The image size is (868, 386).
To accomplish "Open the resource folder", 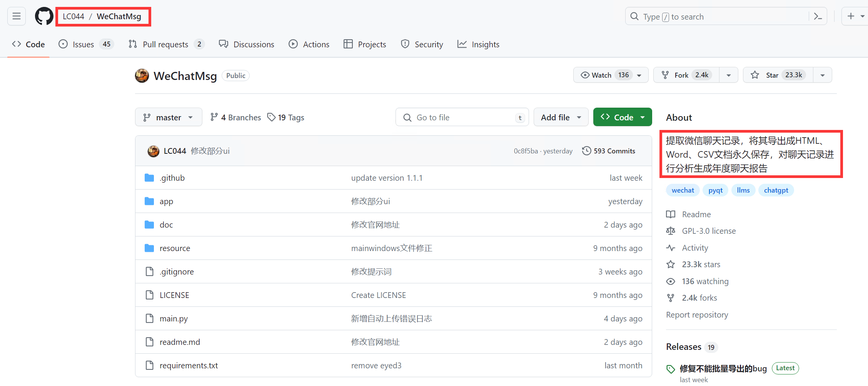I will click(x=175, y=248).
